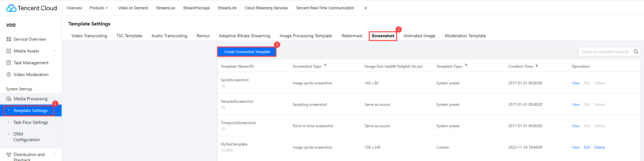Click the Media Processing sidebar icon
The width and height of the screenshot is (644, 161).
tap(9, 99)
